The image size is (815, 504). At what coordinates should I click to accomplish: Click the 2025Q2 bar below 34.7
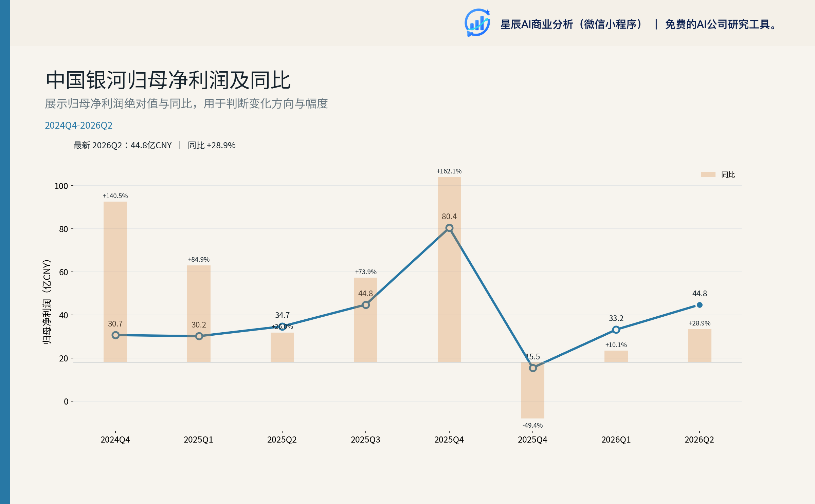[x=282, y=347]
